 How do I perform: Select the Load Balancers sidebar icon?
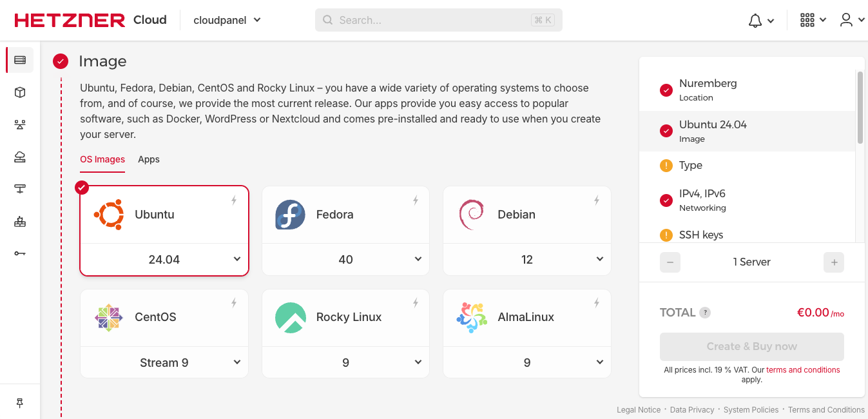click(20, 124)
